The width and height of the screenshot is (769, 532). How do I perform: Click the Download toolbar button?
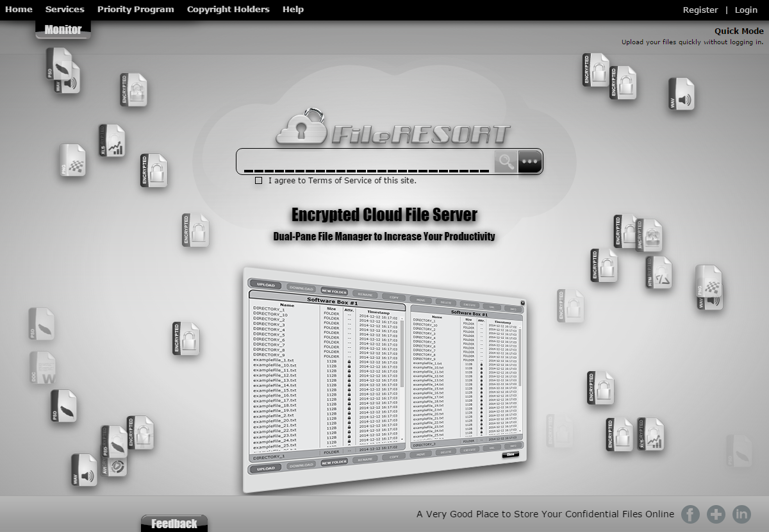[x=301, y=289]
